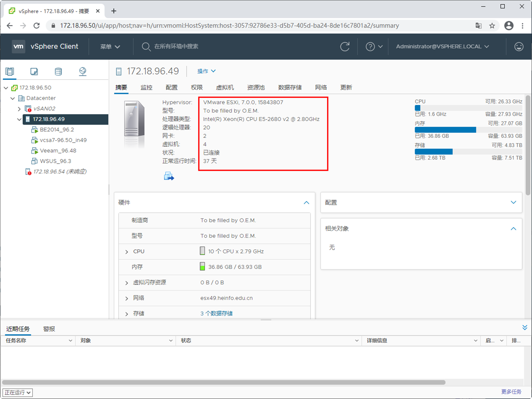This screenshot has width=532, height=399.
Task: Open the 对象 column filter arrow
Action: point(171,341)
